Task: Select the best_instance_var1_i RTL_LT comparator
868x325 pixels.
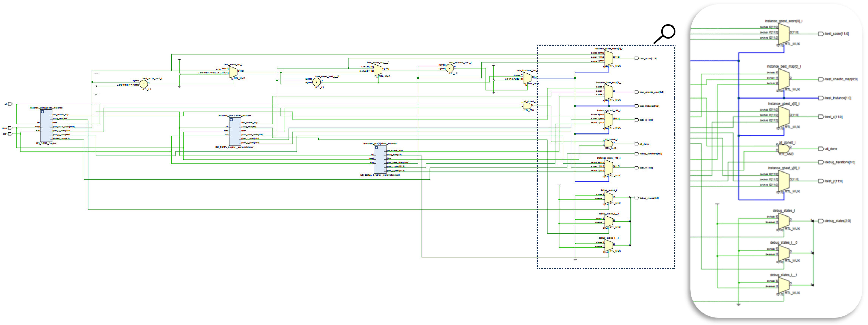Action: pyautogui.click(x=450, y=68)
